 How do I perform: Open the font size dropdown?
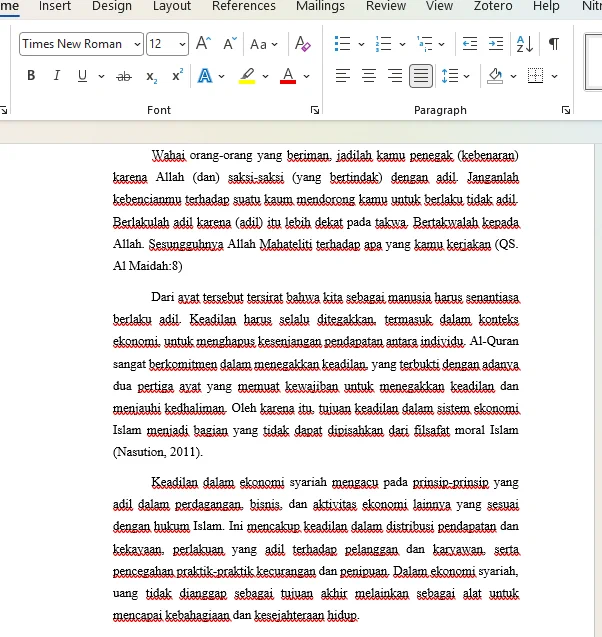(x=182, y=44)
